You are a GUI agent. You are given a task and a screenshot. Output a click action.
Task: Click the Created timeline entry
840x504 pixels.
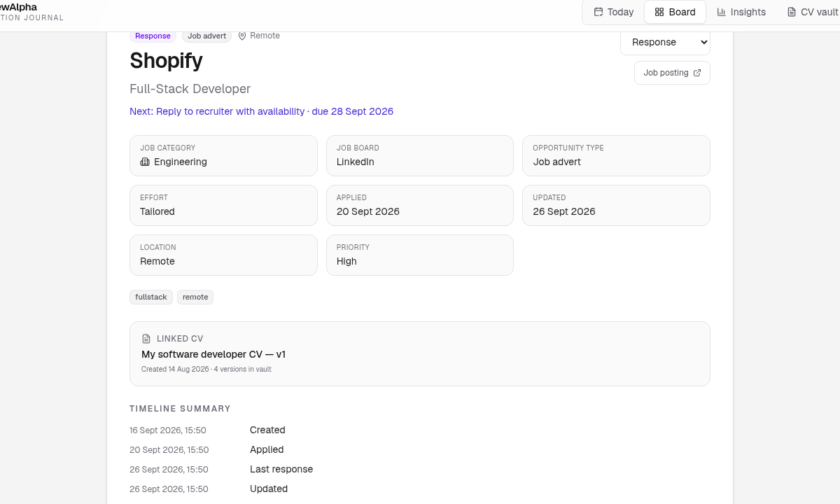[267, 430]
